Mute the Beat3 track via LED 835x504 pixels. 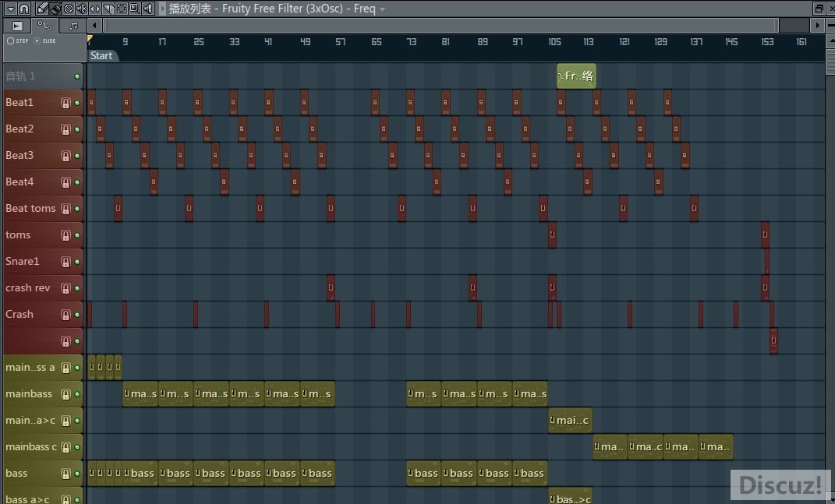coord(77,156)
